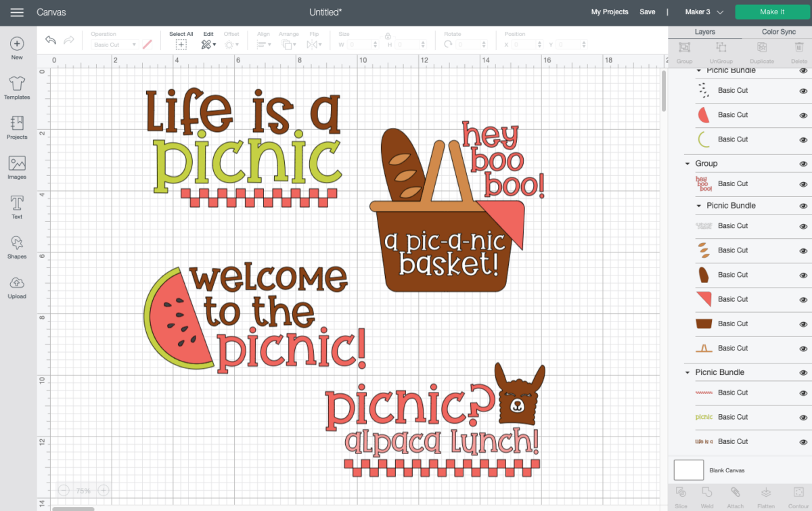The image size is (812, 511).
Task: Create a New project from the sidebar
Action: 17,48
